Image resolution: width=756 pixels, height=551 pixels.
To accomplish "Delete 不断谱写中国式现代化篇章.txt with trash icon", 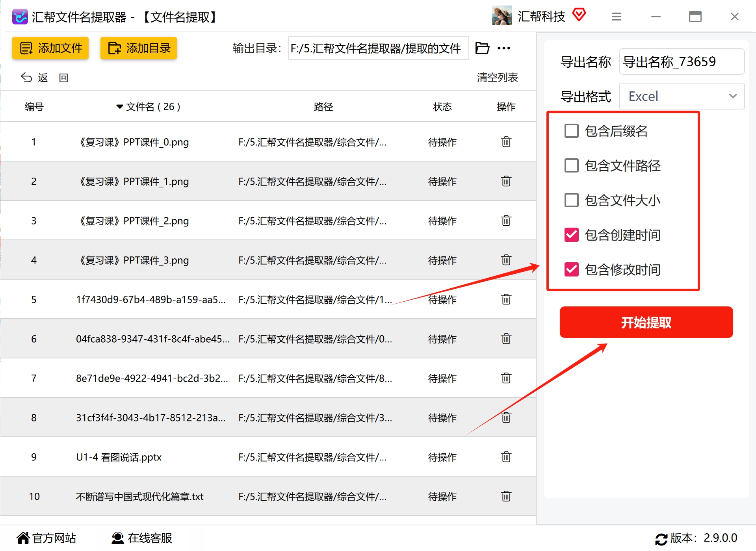I will click(506, 496).
